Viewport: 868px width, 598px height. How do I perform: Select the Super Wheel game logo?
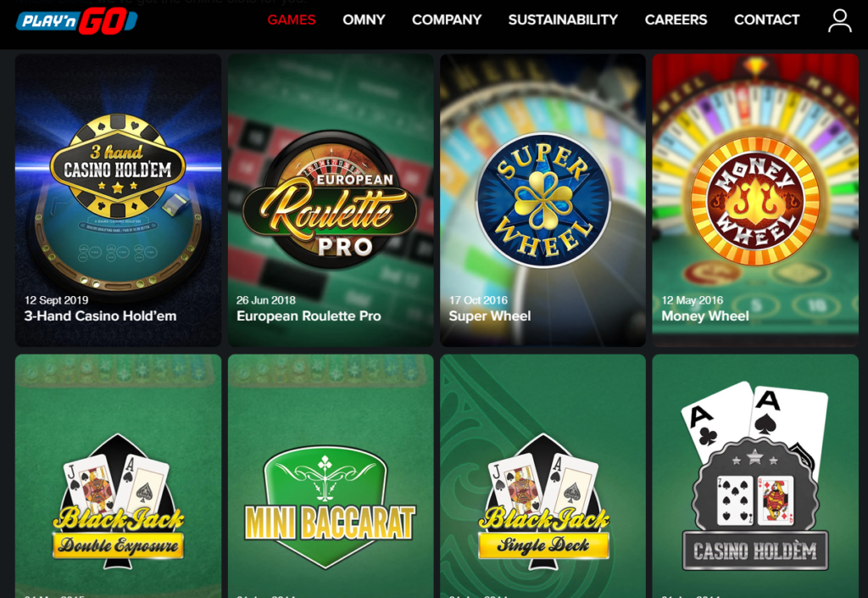click(543, 200)
